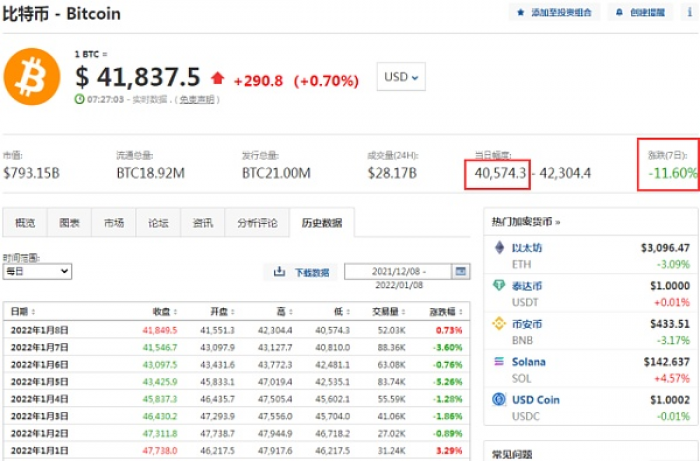This screenshot has height=461, width=700.
Task: Click the bell create-alert icon
Action: [619, 12]
